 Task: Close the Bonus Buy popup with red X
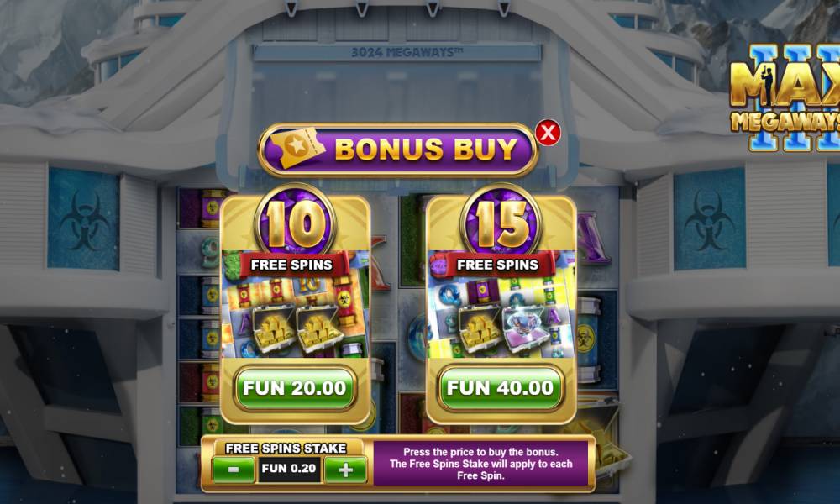pyautogui.click(x=548, y=132)
